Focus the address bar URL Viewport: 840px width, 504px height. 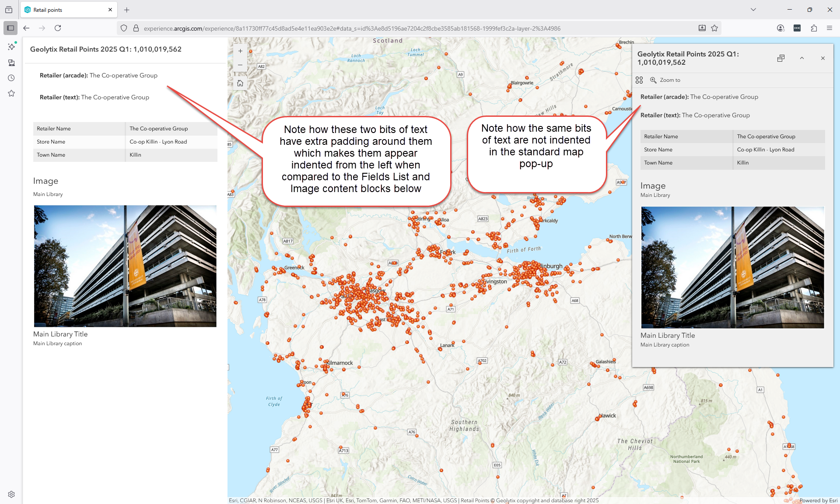pyautogui.click(x=352, y=28)
